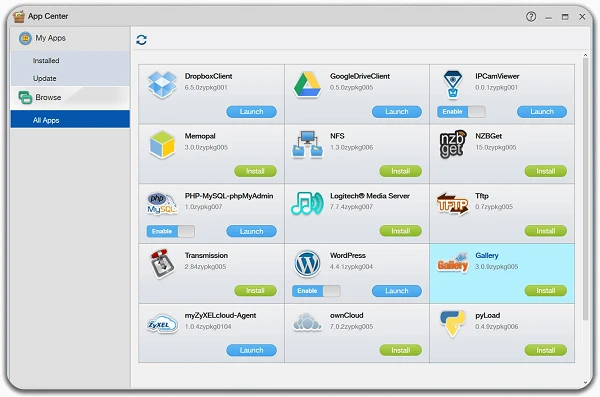Install Tftp
Viewport: 600px width, 397px height.
pyautogui.click(x=546, y=231)
